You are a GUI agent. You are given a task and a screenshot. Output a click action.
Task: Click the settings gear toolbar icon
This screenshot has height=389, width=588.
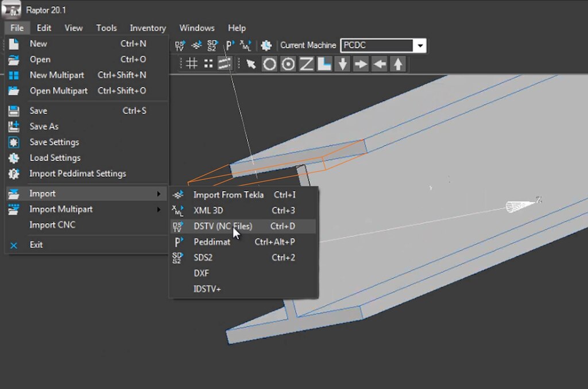pyautogui.click(x=266, y=45)
